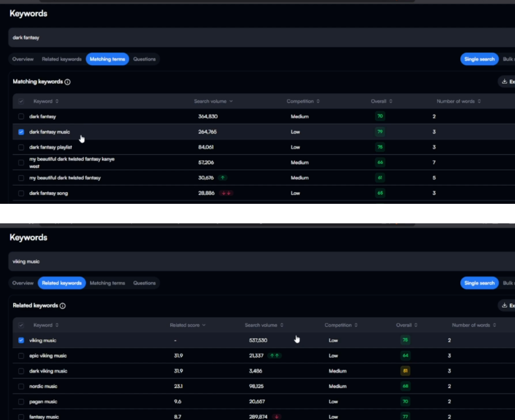This screenshot has height=420, width=515.
Task: Click red down-arrow icon beside 289,874
Action: pyautogui.click(x=277, y=417)
